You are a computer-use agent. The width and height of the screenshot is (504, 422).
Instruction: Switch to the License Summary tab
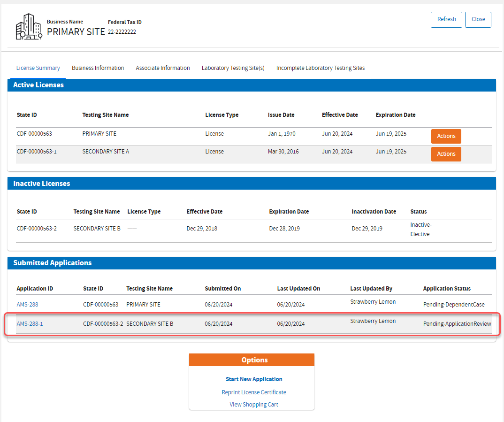[x=38, y=68]
